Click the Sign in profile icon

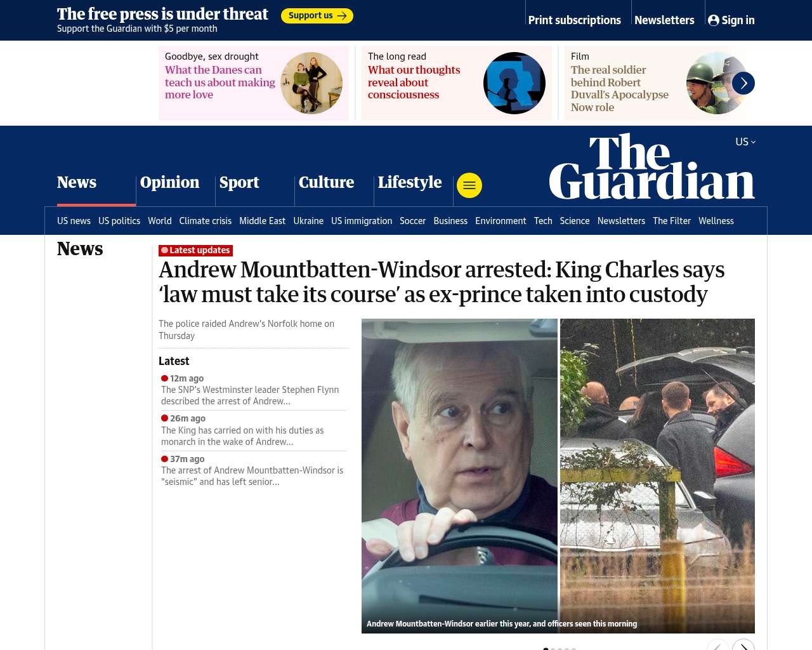714,20
